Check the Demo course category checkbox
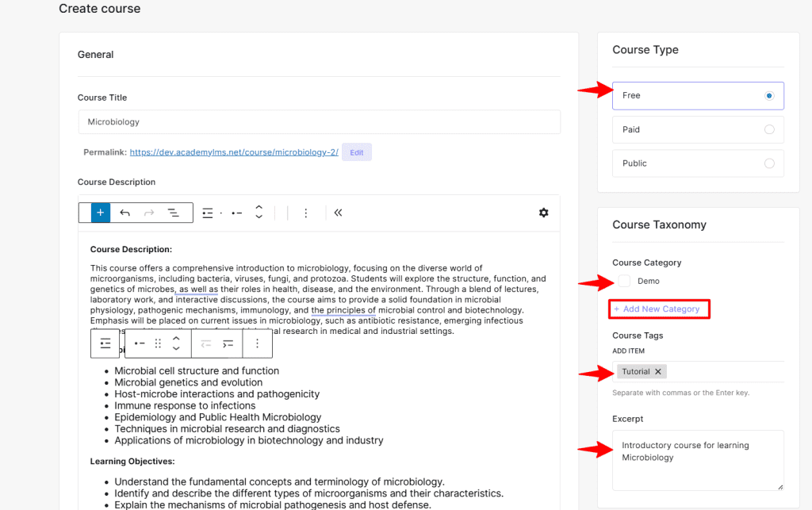Screen dimensions: 812x510 [625, 282]
